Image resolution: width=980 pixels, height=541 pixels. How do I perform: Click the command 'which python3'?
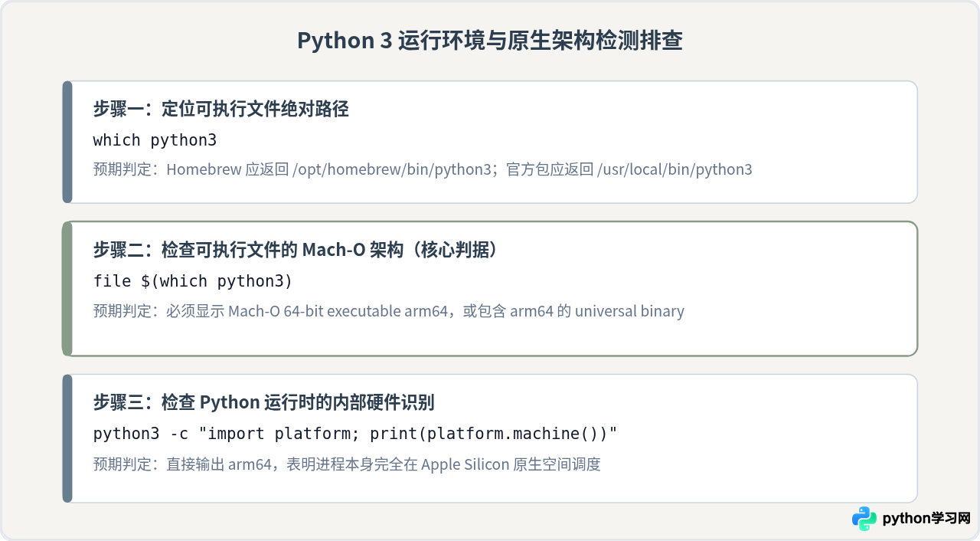coord(155,140)
